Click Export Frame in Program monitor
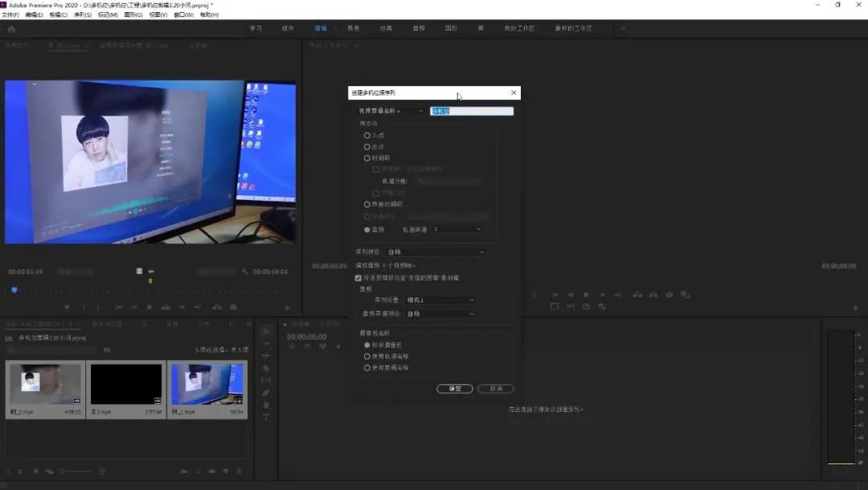Image resolution: width=868 pixels, height=490 pixels. click(669, 295)
